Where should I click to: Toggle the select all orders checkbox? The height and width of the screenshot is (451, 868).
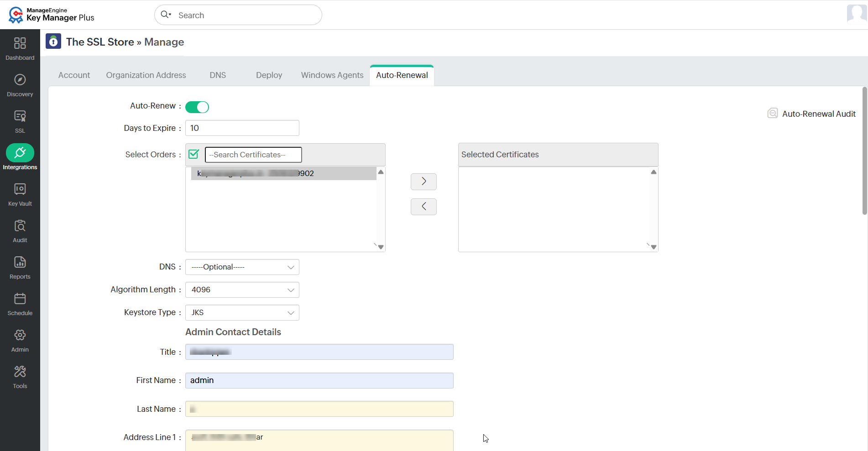coord(193,154)
